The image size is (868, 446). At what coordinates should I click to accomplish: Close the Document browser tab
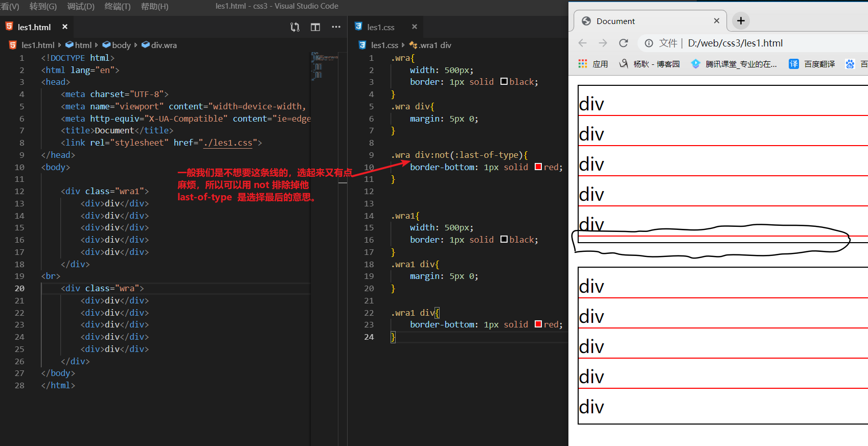click(716, 21)
